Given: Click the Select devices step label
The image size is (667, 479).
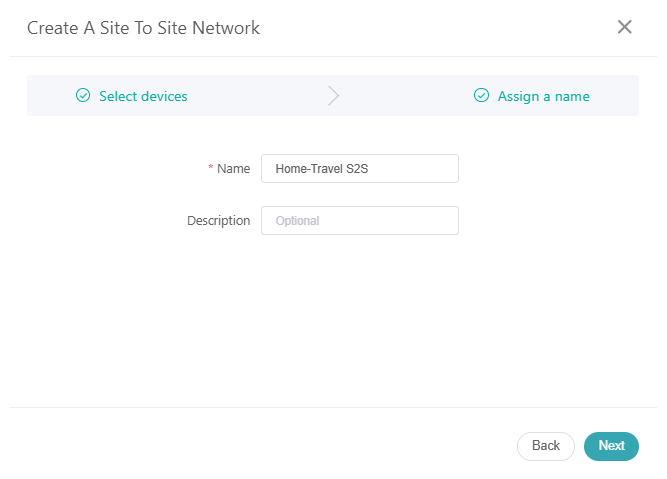Looking at the screenshot, I should click(x=143, y=96).
